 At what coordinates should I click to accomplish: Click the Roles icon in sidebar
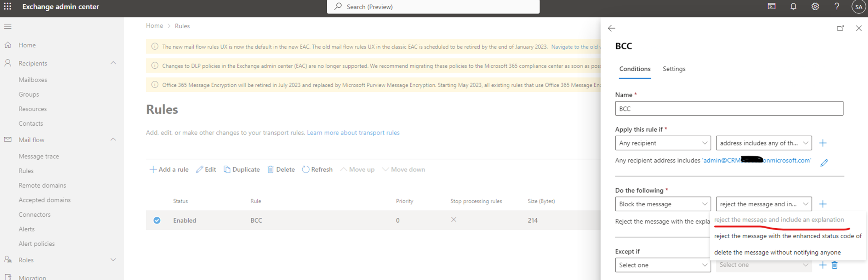8,260
